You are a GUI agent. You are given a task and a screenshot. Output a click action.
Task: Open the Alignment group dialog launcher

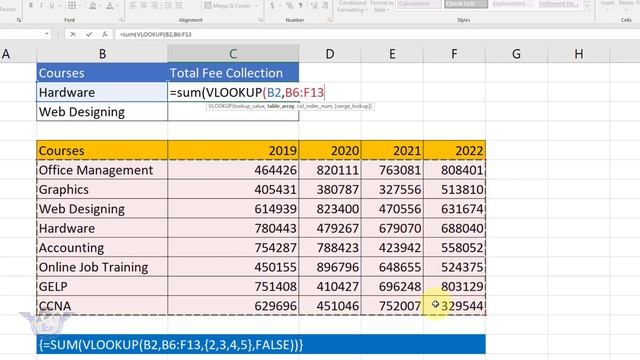point(260,20)
